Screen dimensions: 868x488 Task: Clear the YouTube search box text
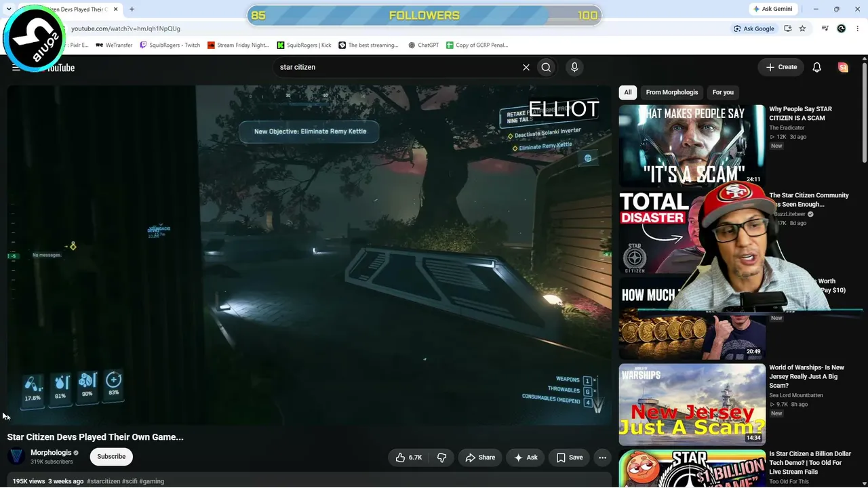(526, 67)
